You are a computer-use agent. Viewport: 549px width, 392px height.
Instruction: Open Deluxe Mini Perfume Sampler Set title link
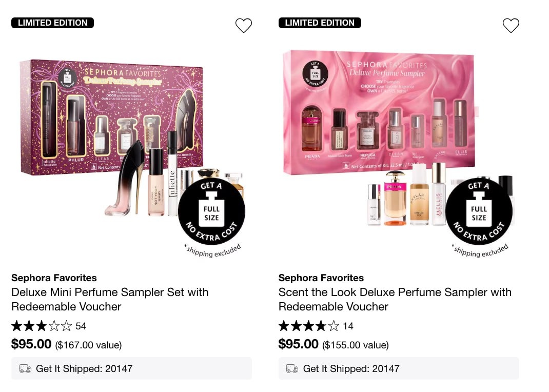point(110,299)
